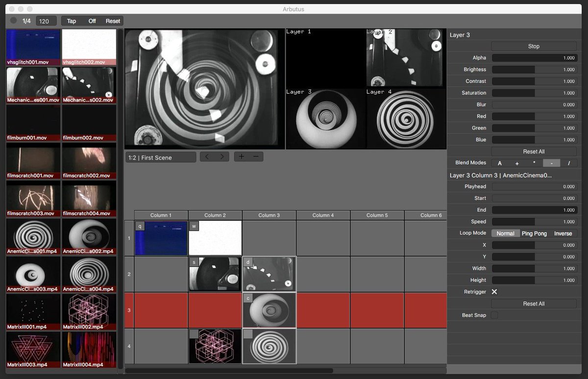Adjust the Green channel slider
The image size is (588, 379).
tap(534, 128)
